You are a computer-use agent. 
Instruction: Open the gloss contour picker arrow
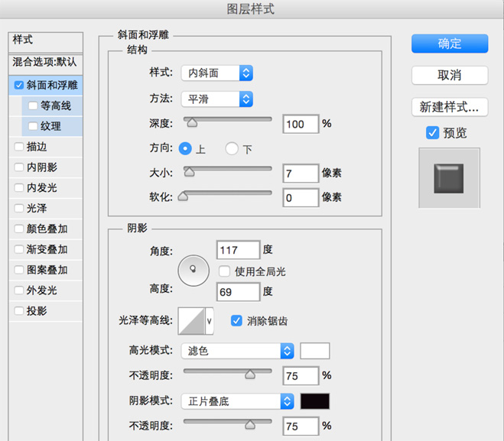[x=210, y=322]
